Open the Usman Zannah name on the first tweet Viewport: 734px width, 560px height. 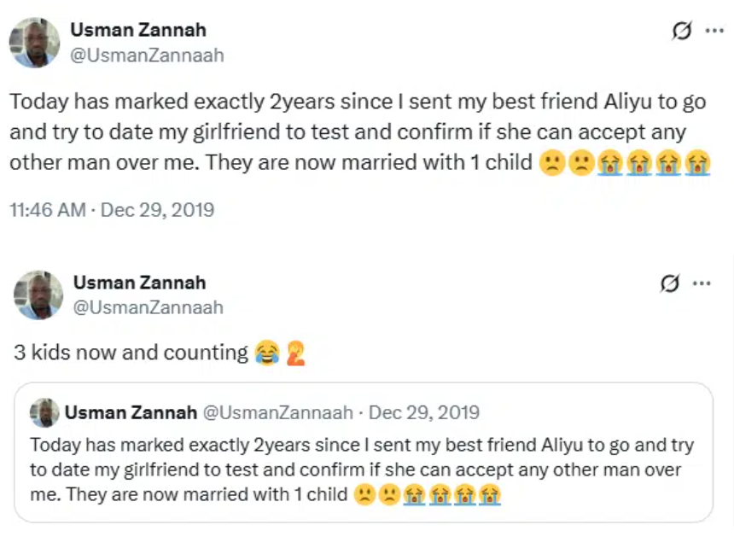138,30
